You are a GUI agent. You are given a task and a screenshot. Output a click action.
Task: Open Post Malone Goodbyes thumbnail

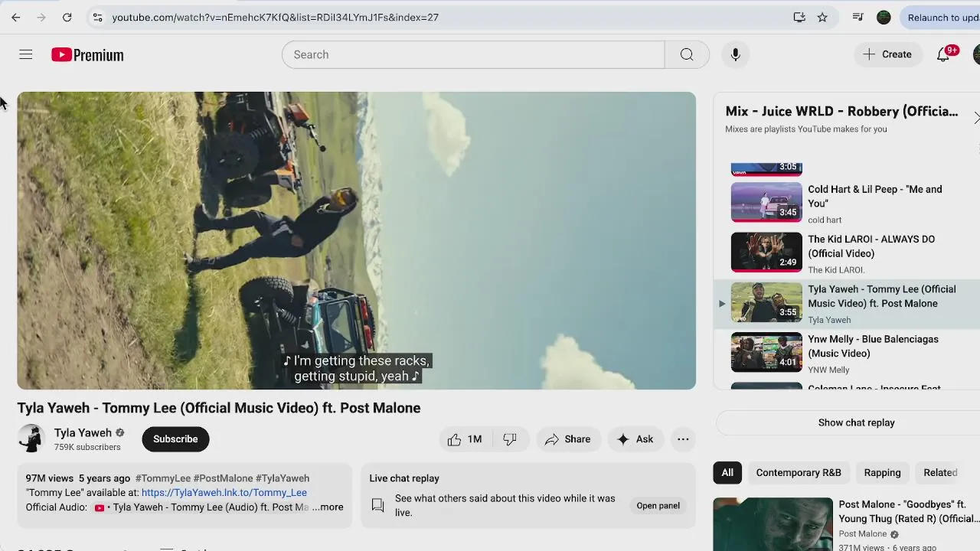(x=773, y=524)
